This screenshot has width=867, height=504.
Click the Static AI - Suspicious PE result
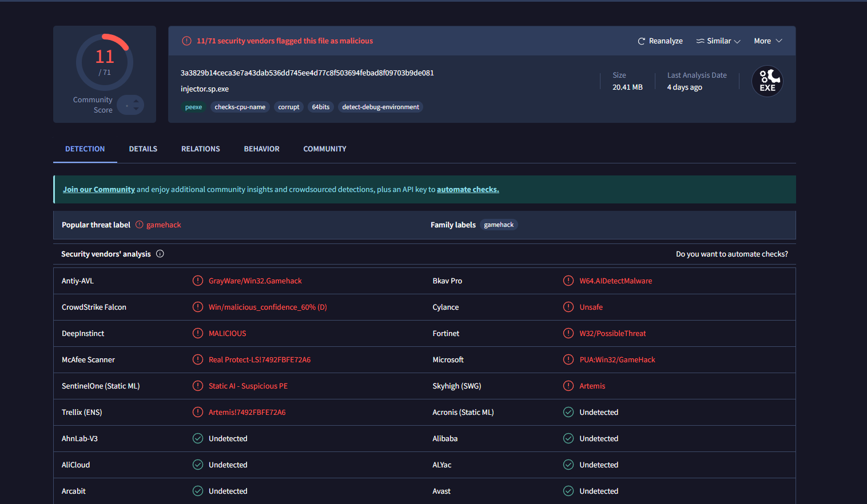pyautogui.click(x=248, y=386)
